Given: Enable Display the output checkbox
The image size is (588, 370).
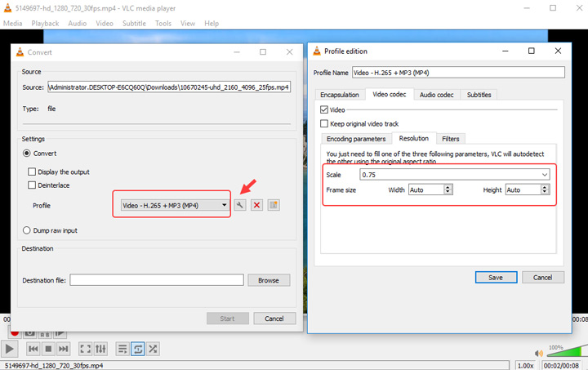Looking at the screenshot, I should [32, 172].
